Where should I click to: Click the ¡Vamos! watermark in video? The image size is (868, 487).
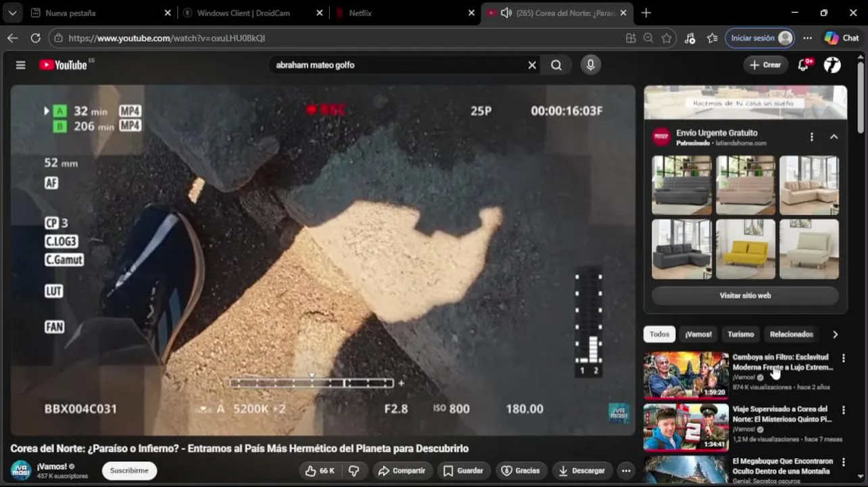619,413
